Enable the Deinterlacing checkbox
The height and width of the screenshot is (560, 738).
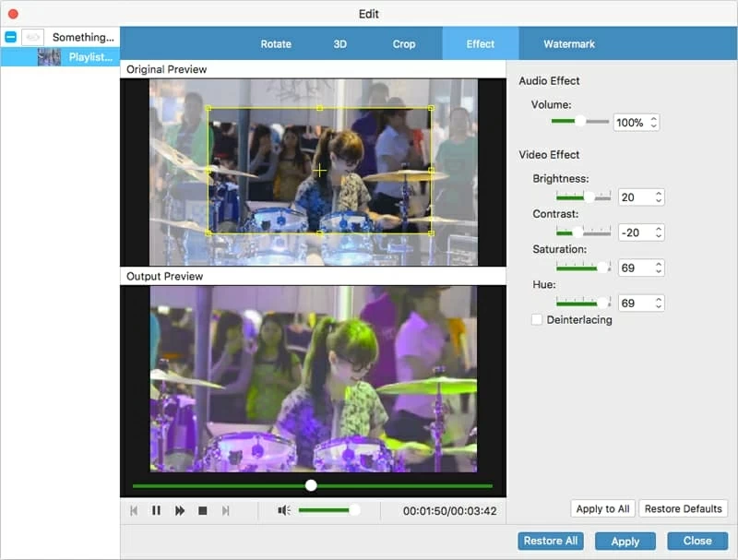(x=537, y=319)
